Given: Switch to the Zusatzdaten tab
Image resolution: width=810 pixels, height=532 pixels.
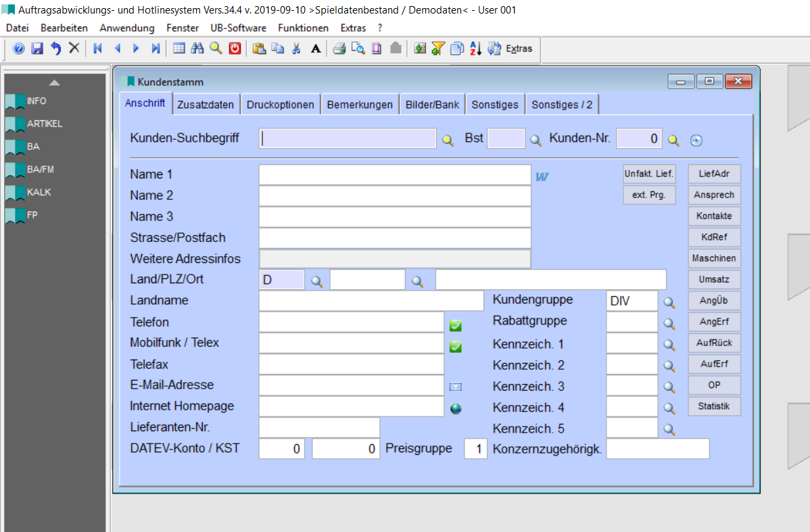Looking at the screenshot, I should (x=206, y=105).
